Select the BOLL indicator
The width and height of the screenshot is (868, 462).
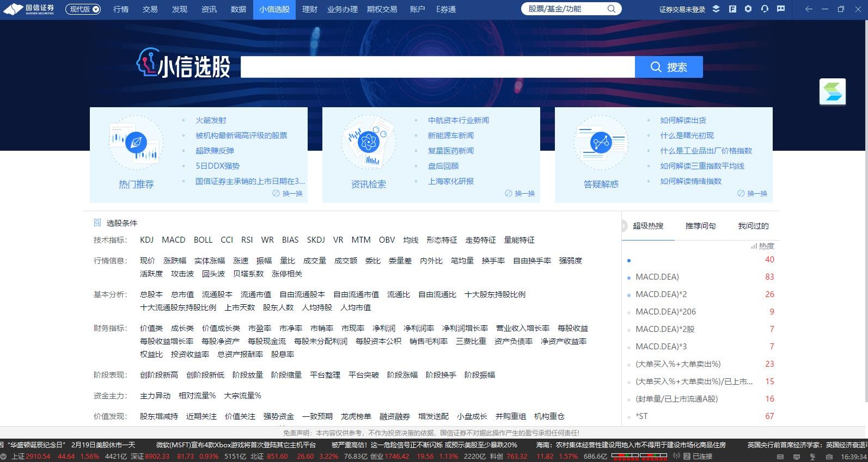[203, 240]
